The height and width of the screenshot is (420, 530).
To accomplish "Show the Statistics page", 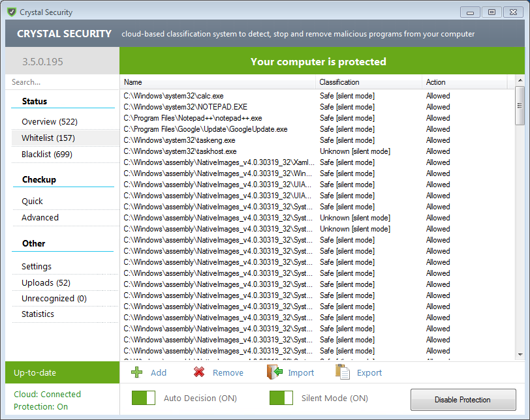I will 38,314.
